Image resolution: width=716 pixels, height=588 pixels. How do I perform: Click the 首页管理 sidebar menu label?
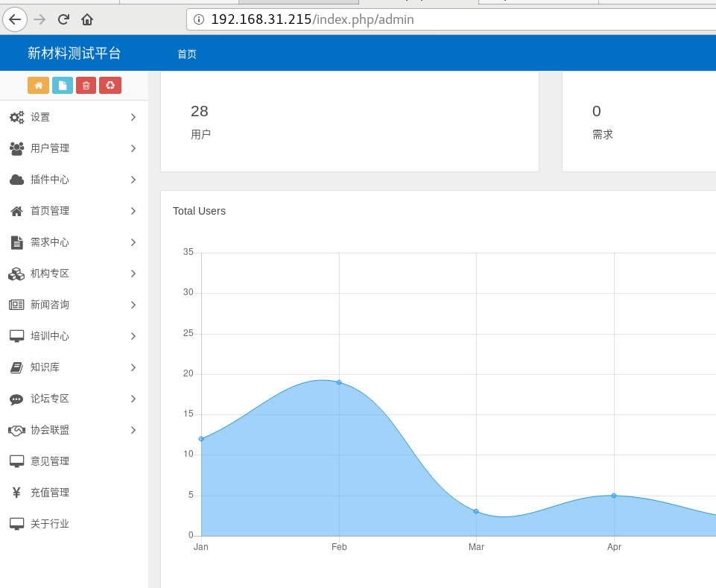(x=50, y=211)
